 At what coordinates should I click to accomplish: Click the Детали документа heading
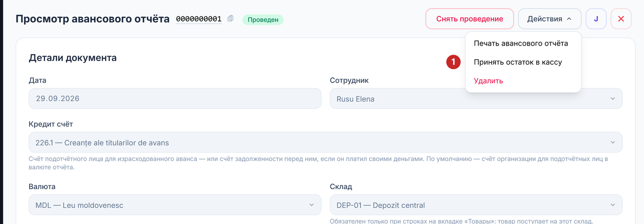(x=73, y=58)
